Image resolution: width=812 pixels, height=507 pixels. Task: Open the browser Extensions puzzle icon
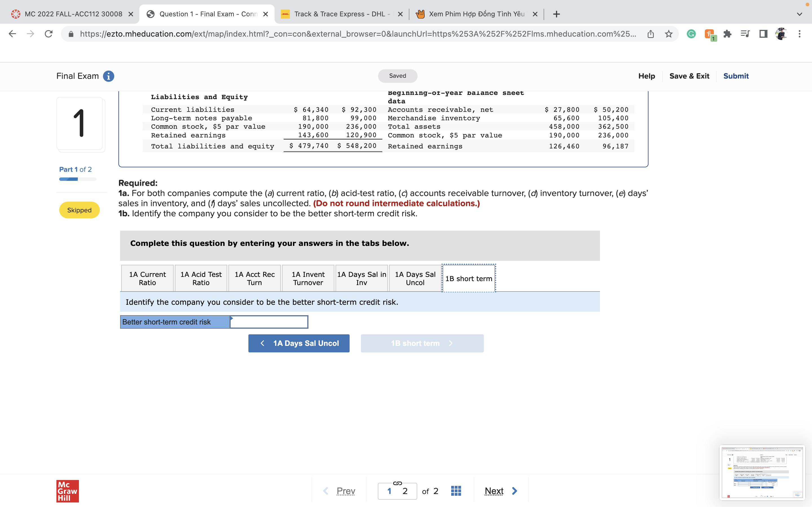727,34
